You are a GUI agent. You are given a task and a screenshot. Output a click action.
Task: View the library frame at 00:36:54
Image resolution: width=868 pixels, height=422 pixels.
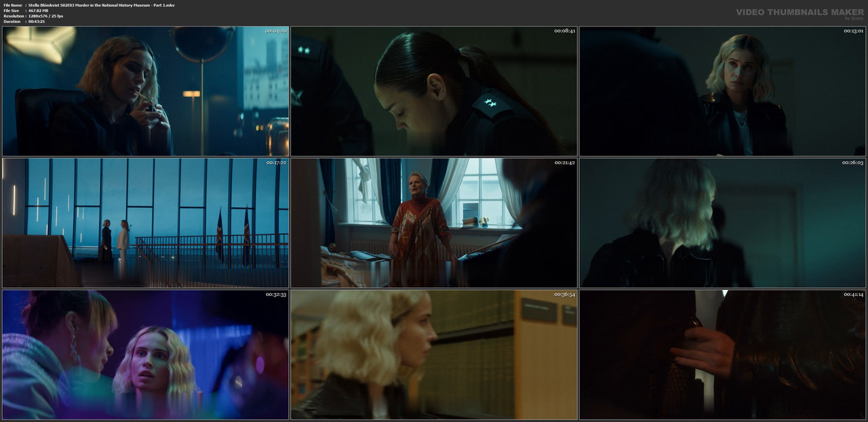click(x=434, y=355)
